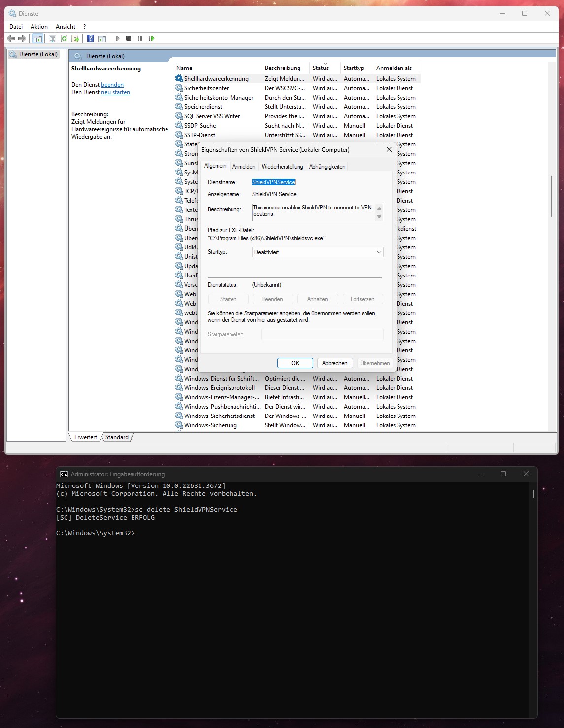Open the Aktion menu
This screenshot has height=728, width=564.
tap(38, 26)
